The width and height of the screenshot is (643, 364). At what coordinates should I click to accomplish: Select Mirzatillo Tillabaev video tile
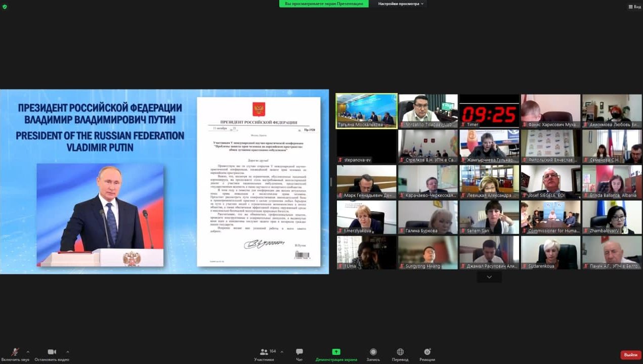(x=428, y=111)
